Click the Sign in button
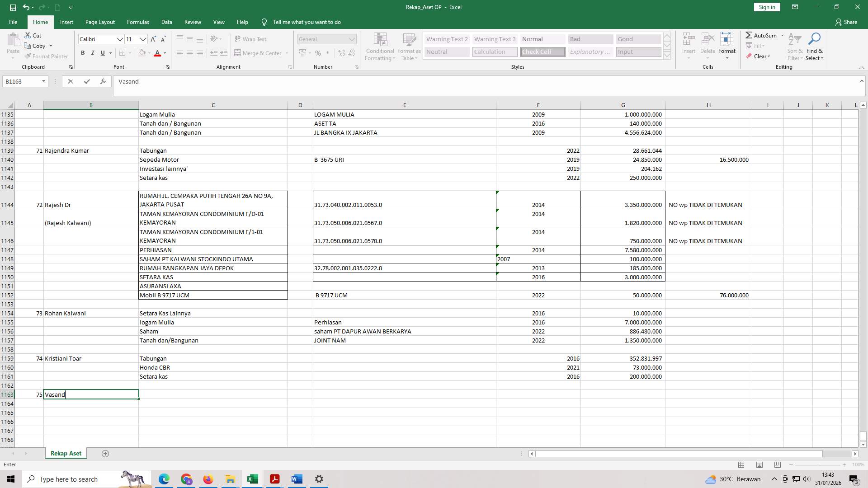 (766, 7)
